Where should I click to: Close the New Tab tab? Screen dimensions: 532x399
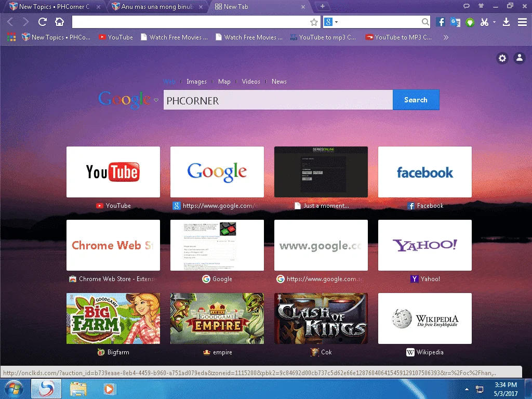click(303, 7)
